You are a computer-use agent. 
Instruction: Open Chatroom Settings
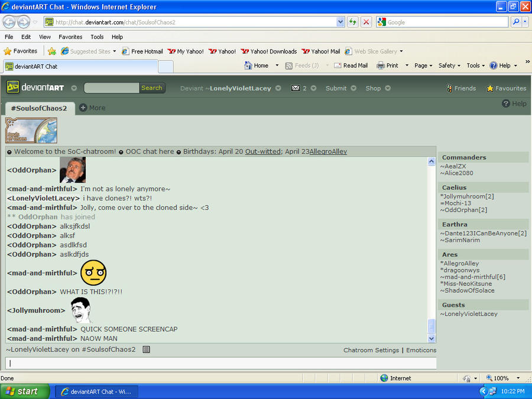click(x=371, y=350)
